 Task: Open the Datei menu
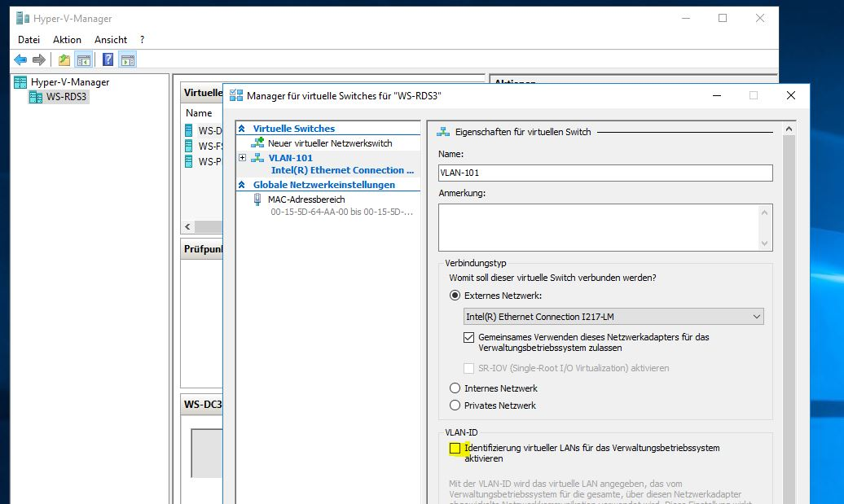pyautogui.click(x=29, y=40)
